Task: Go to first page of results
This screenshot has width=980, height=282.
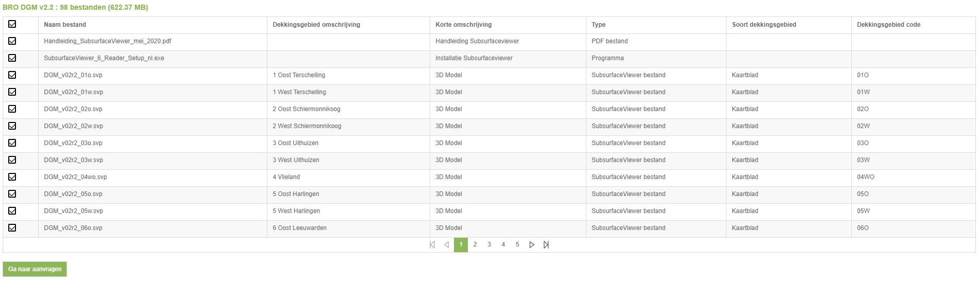Action: pyautogui.click(x=432, y=245)
